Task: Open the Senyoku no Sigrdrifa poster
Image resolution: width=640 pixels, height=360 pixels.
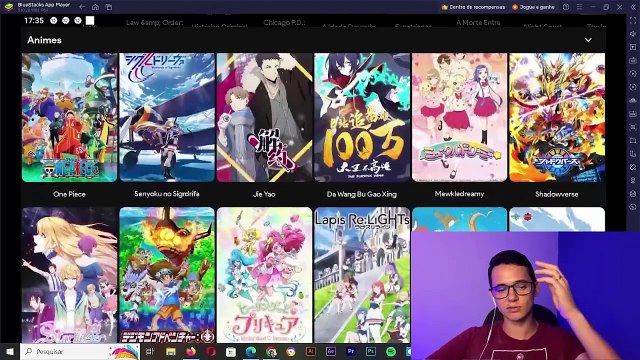Action: (x=167, y=117)
